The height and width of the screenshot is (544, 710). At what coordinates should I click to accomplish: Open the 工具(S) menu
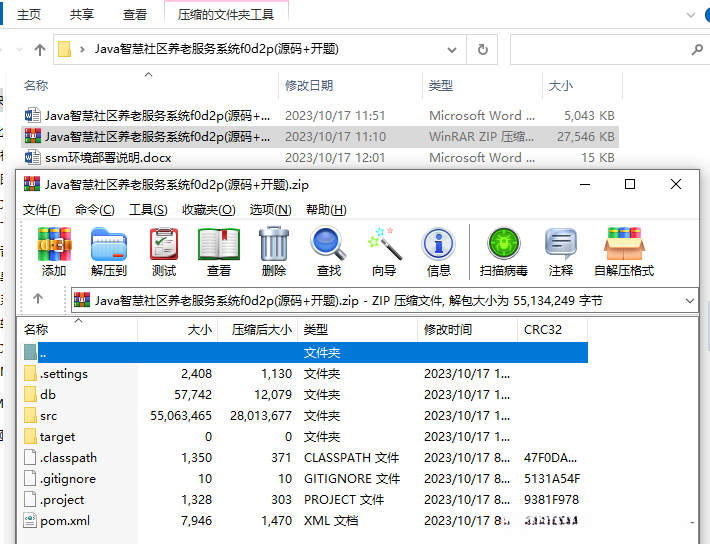[148, 210]
